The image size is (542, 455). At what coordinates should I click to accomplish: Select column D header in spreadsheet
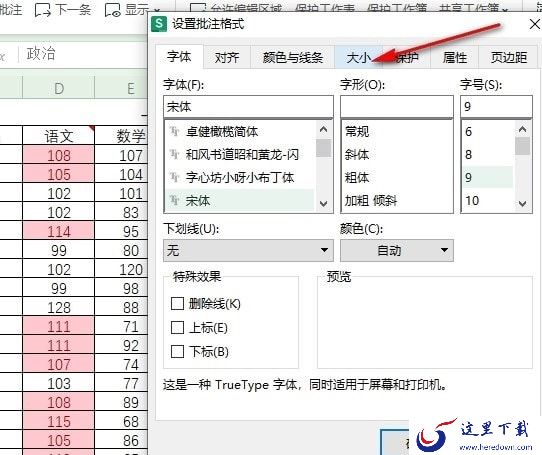(x=59, y=88)
